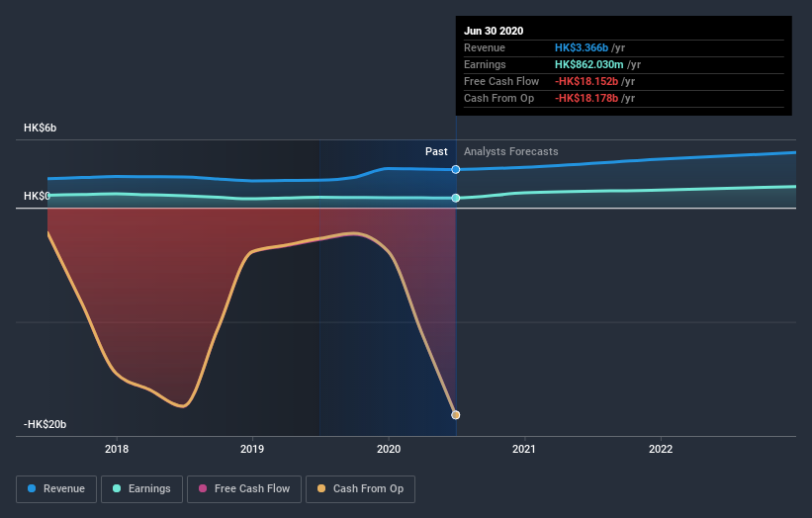This screenshot has height=518, width=812.
Task: Toggle the Earnings legend button
Action: tap(141, 489)
